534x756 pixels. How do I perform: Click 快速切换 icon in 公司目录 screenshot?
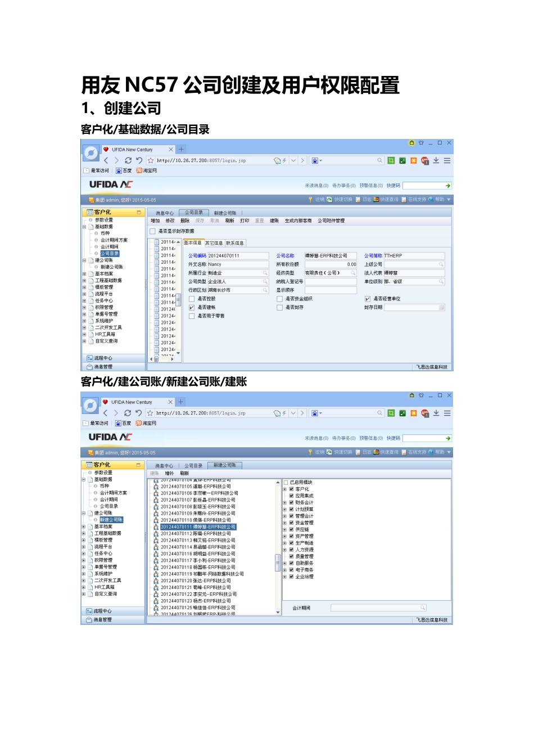point(329,200)
